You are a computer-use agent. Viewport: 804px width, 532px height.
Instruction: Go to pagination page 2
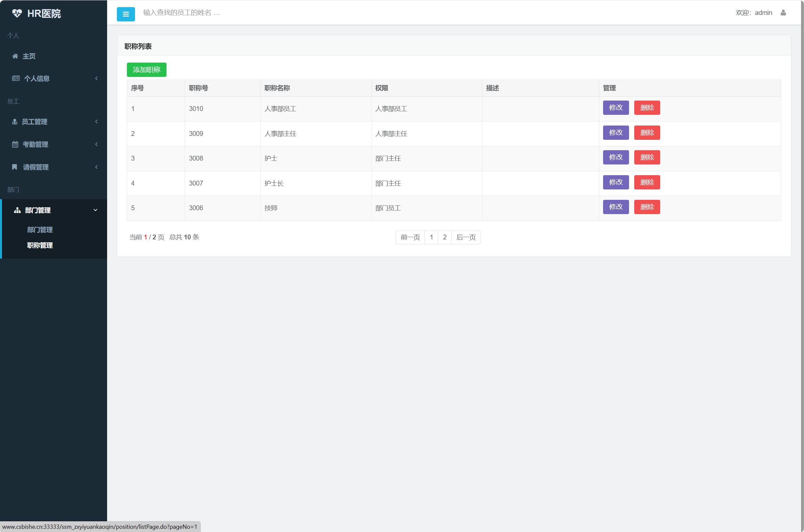pyautogui.click(x=444, y=237)
